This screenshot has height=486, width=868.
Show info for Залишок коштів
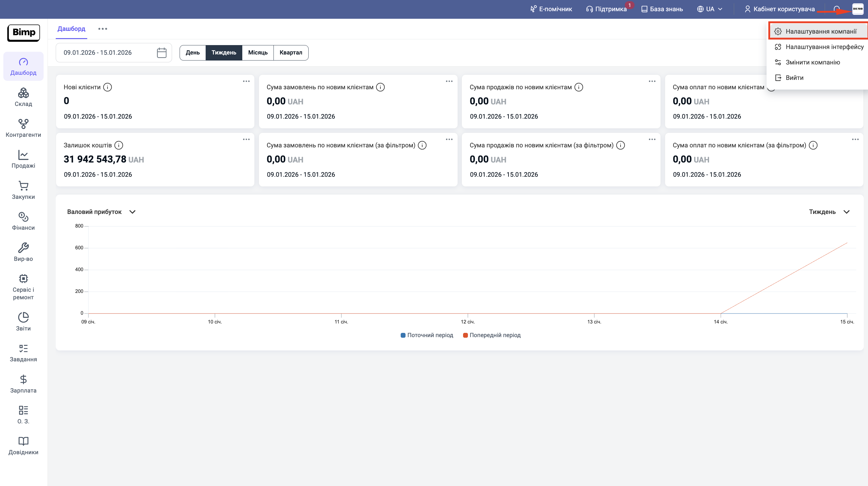point(119,145)
